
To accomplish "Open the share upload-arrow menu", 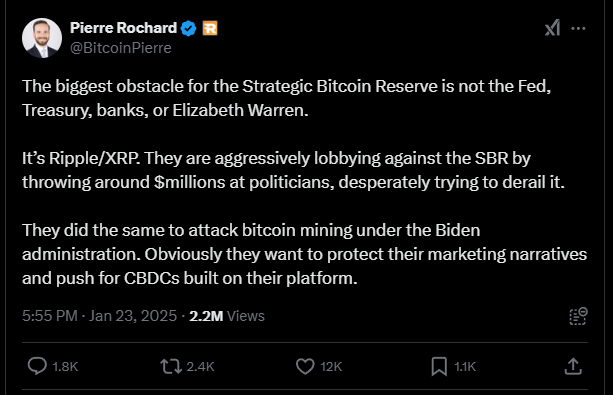I will tap(573, 366).
